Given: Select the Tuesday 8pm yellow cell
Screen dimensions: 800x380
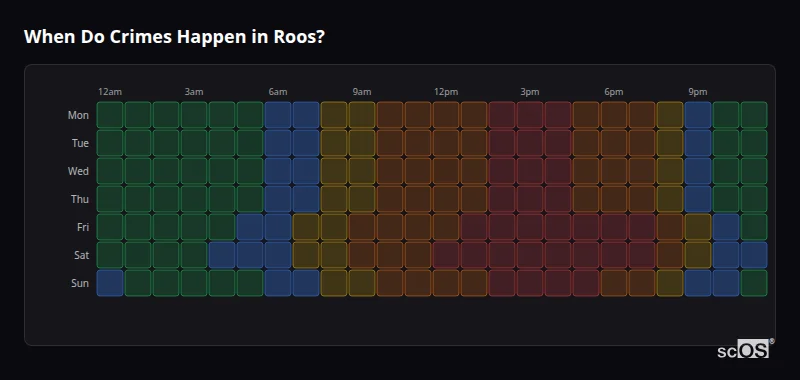Looking at the screenshot, I should (x=670, y=143).
